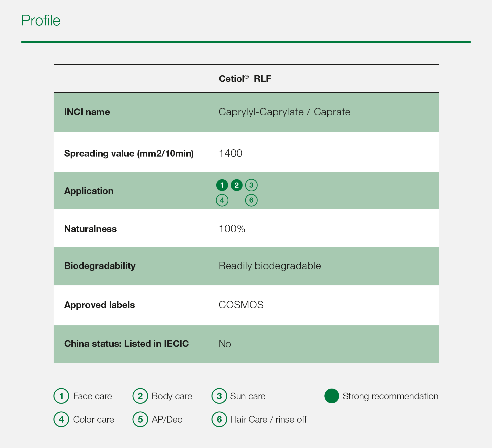Click the legend icon 5 beside AP/Deo

tap(140, 419)
